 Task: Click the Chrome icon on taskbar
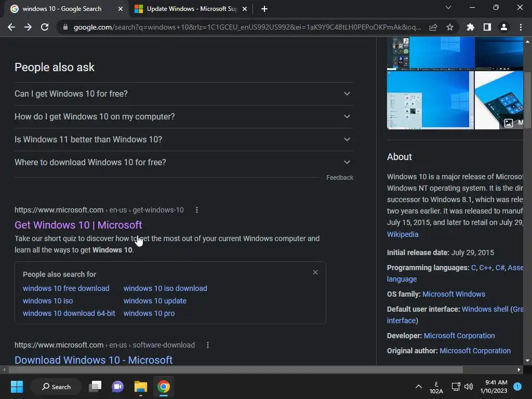click(x=163, y=387)
